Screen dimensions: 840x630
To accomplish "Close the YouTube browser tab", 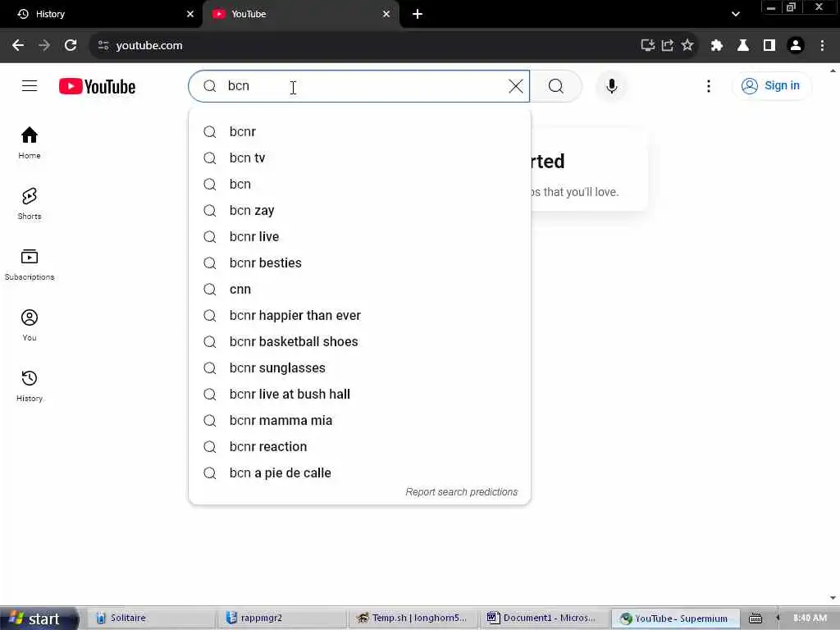I will [386, 14].
